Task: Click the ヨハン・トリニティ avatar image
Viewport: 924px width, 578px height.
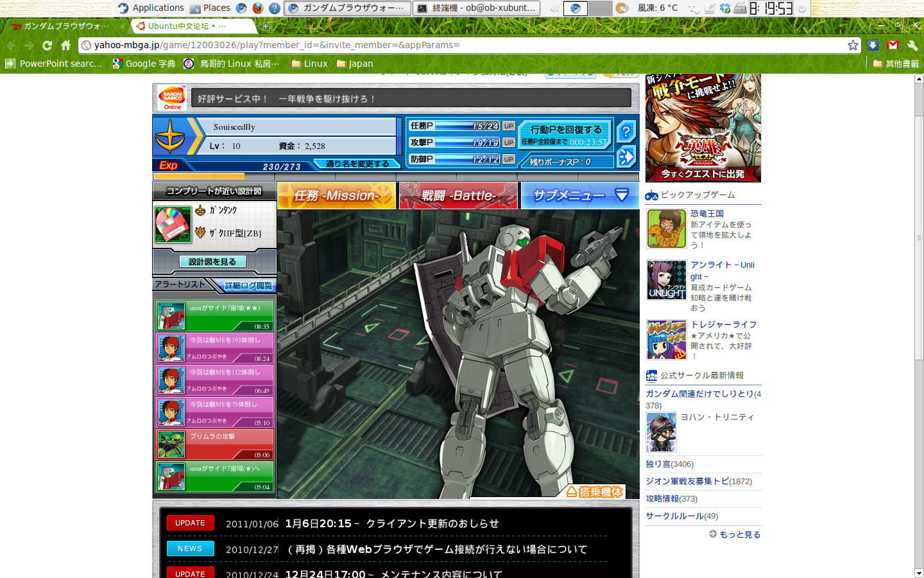Action: (661, 432)
